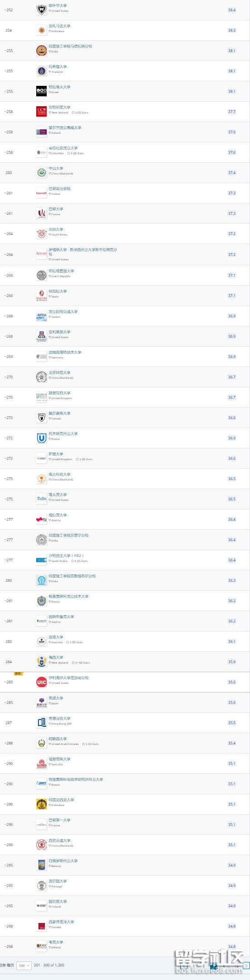Click the red SFU logo

[x=42, y=926]
